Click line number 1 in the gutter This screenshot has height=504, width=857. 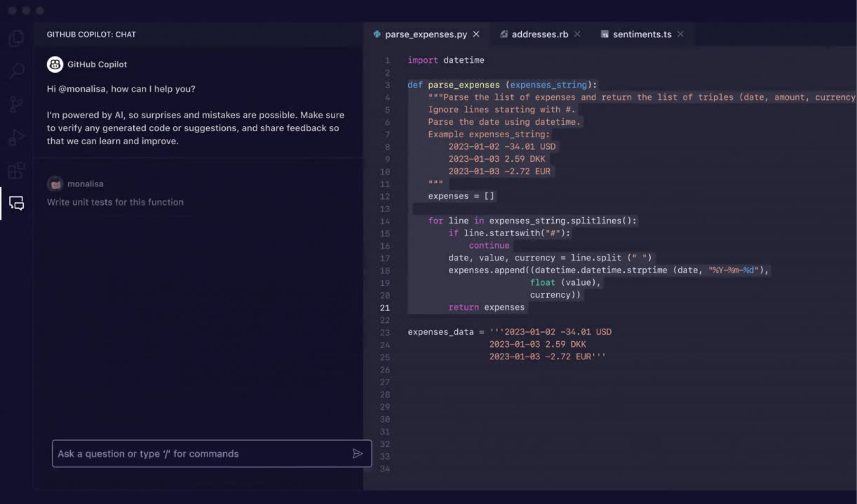[x=387, y=60]
